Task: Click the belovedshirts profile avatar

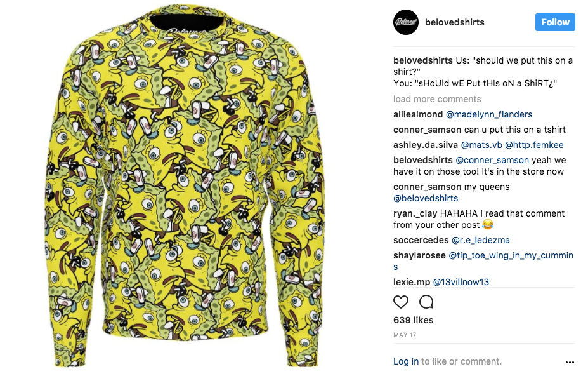Action: [x=406, y=22]
